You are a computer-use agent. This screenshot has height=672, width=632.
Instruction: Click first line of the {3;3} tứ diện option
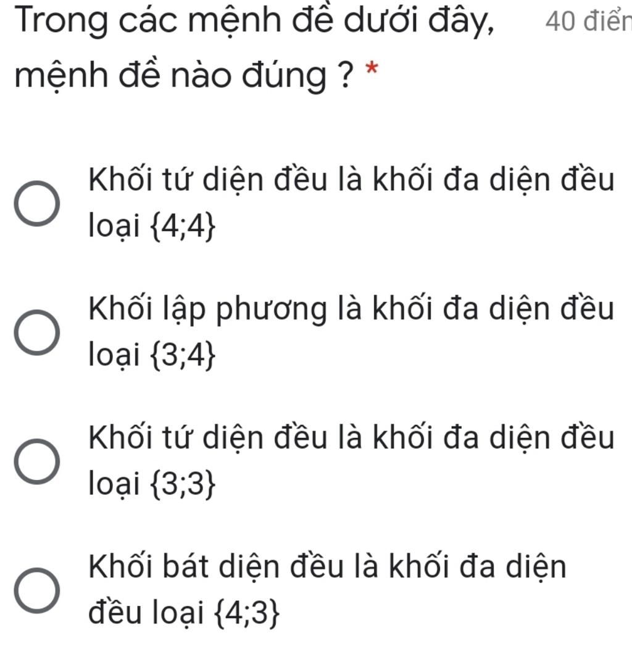click(x=351, y=438)
